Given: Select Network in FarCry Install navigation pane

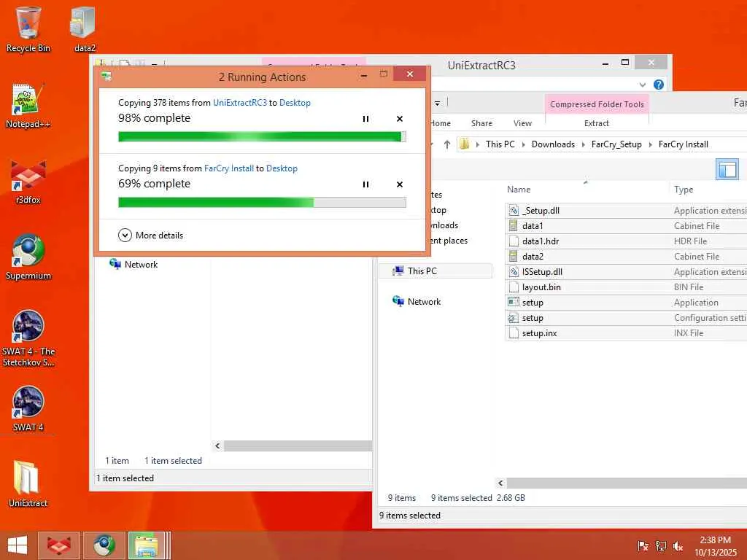Looking at the screenshot, I should [417, 301].
